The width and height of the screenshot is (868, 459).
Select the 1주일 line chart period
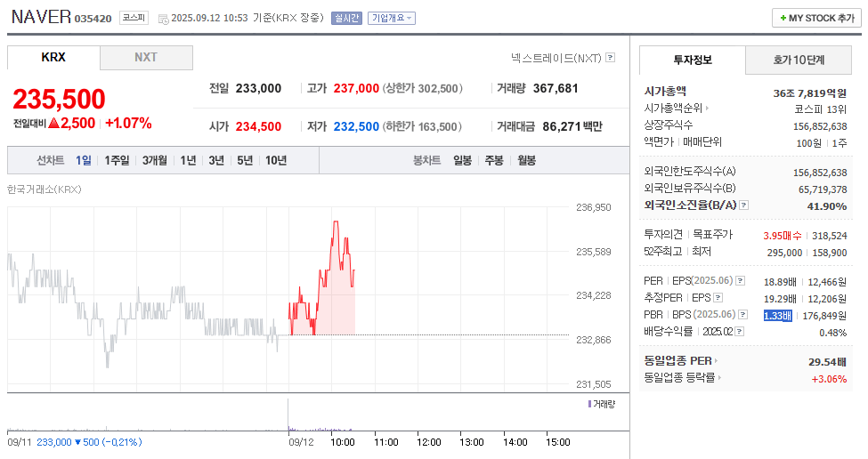click(x=117, y=160)
